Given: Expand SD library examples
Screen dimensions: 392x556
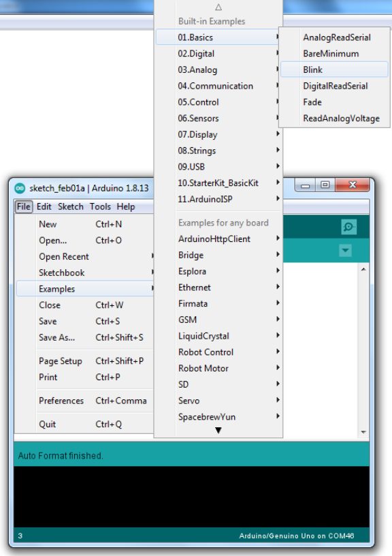Looking at the screenshot, I should (217, 384).
